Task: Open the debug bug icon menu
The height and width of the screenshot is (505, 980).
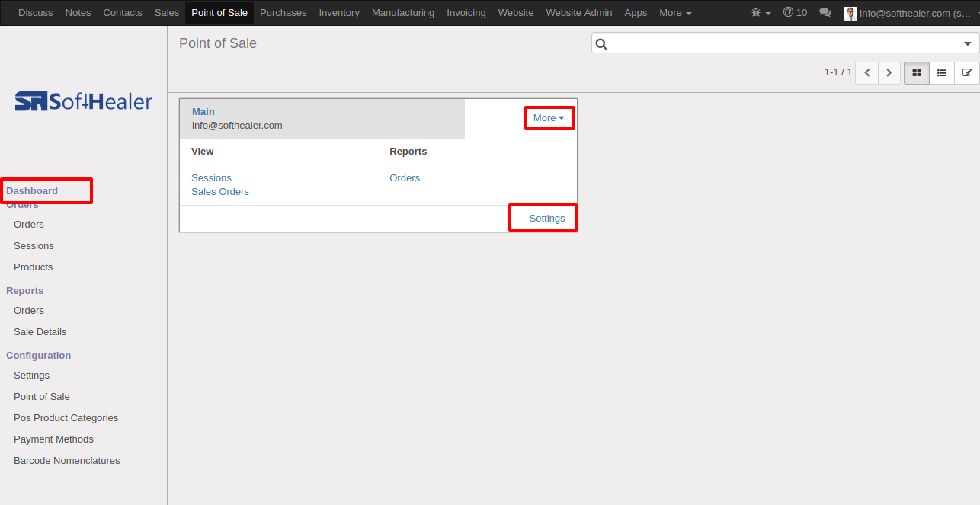Action: point(761,13)
